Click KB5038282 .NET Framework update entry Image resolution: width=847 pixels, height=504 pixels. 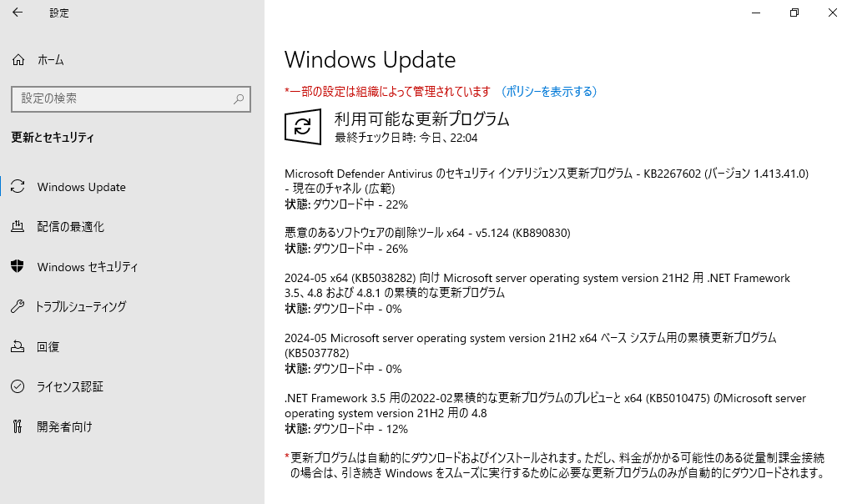click(537, 285)
